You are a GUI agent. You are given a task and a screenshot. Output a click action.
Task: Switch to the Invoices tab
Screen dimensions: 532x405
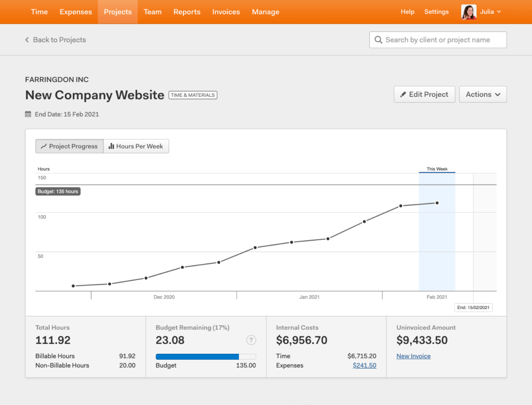pos(226,12)
